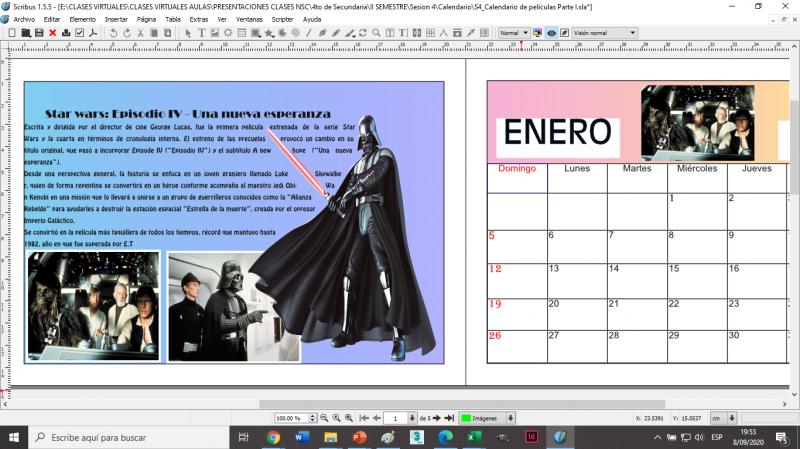Toggle preview mode eye icon
800x449 pixels.
coord(552,33)
